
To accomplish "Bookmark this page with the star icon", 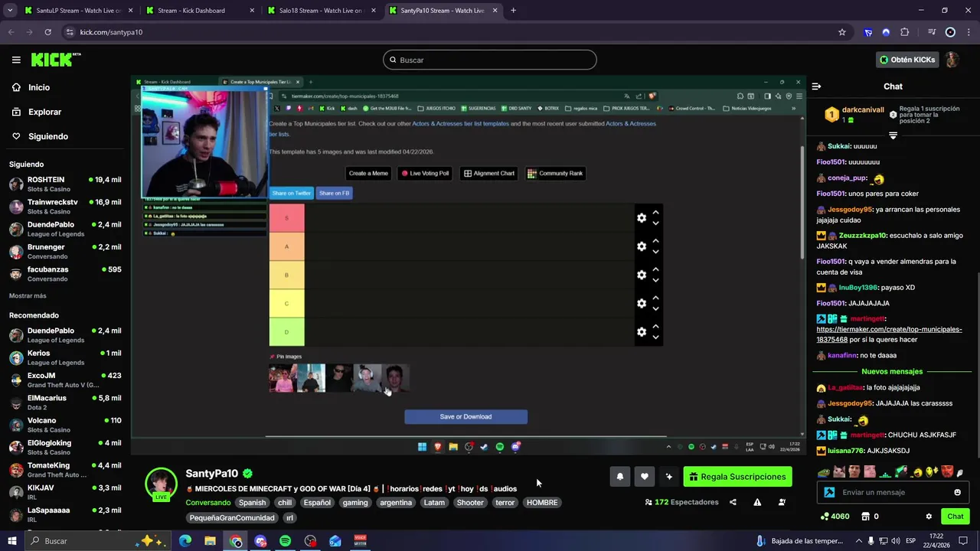I will [x=842, y=32].
